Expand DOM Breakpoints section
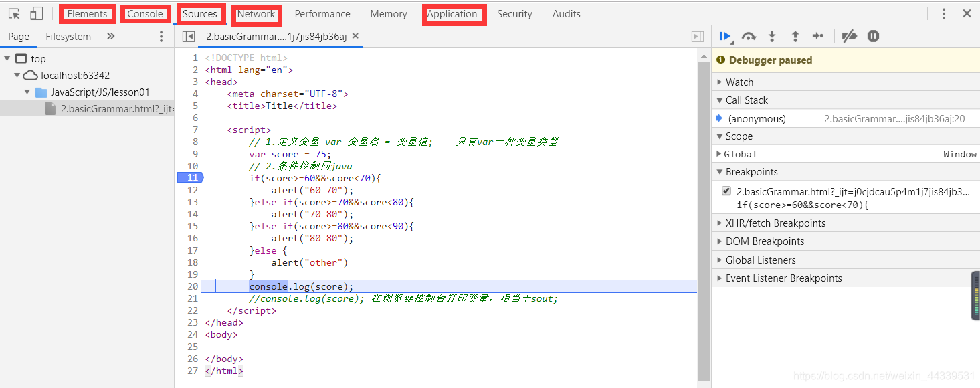This screenshot has width=980, height=388. (x=846, y=241)
